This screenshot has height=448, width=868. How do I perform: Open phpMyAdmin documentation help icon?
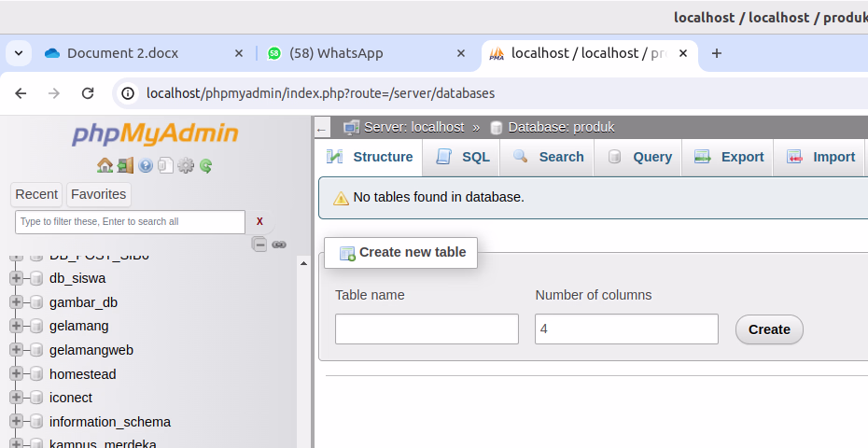point(146,165)
